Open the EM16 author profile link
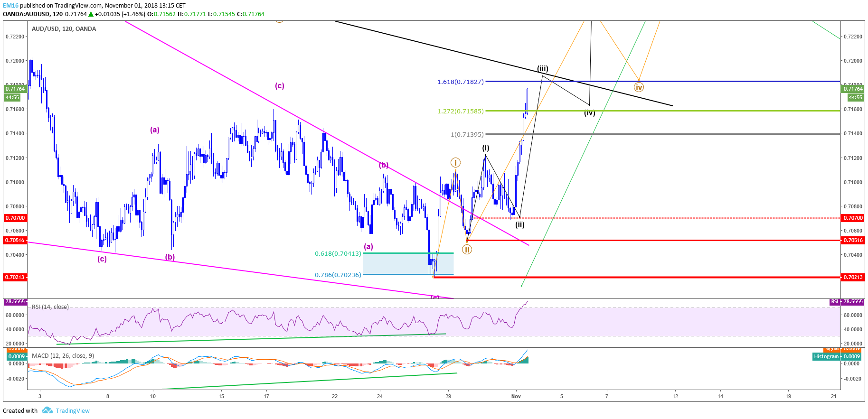 coord(10,6)
